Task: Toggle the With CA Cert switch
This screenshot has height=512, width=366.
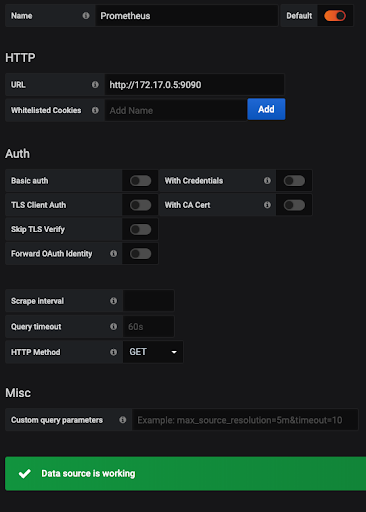Action: tap(294, 205)
